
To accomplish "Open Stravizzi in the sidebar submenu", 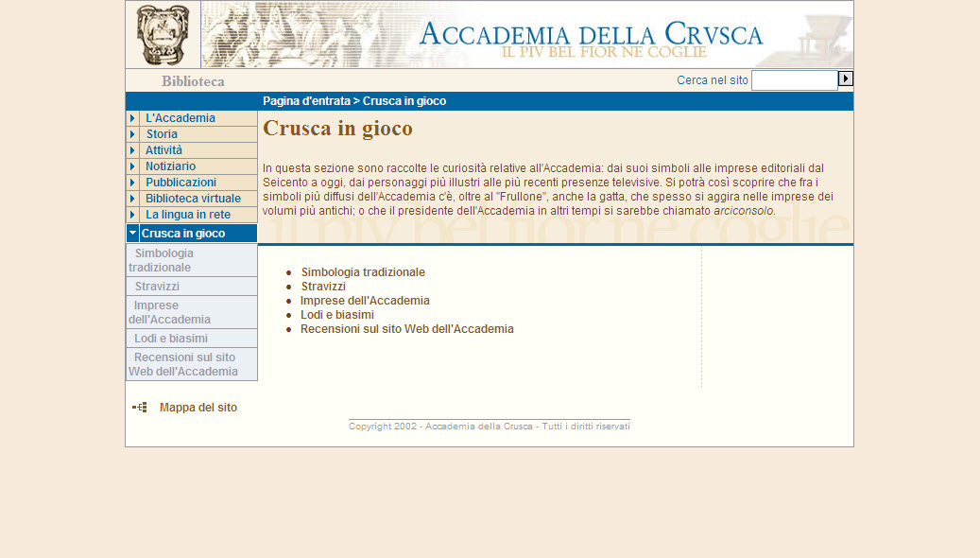I will tap(191, 287).
